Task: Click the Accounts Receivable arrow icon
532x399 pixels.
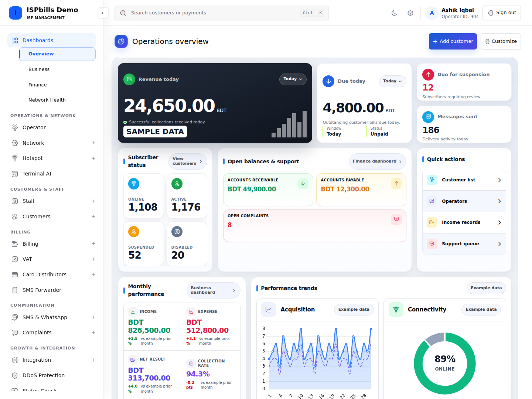Action: [303, 184]
